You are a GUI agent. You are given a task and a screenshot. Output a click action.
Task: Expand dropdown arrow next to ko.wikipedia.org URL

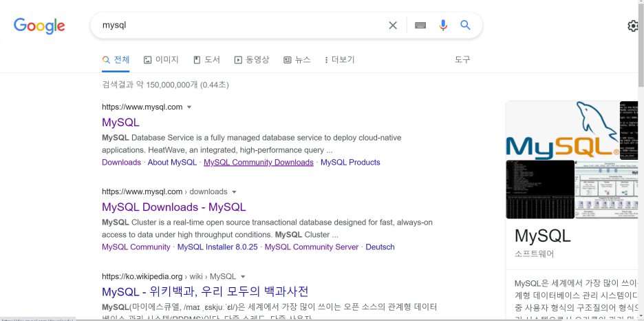[x=243, y=277]
